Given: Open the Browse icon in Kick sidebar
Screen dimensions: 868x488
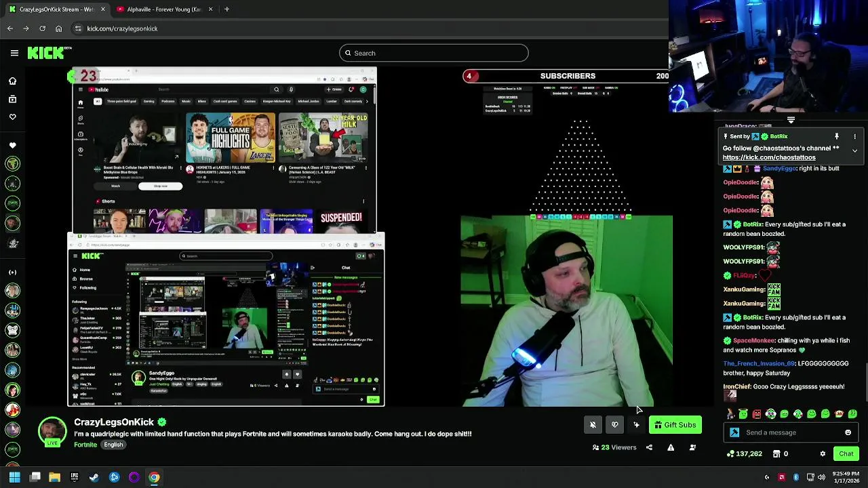Looking at the screenshot, I should coord(12,99).
